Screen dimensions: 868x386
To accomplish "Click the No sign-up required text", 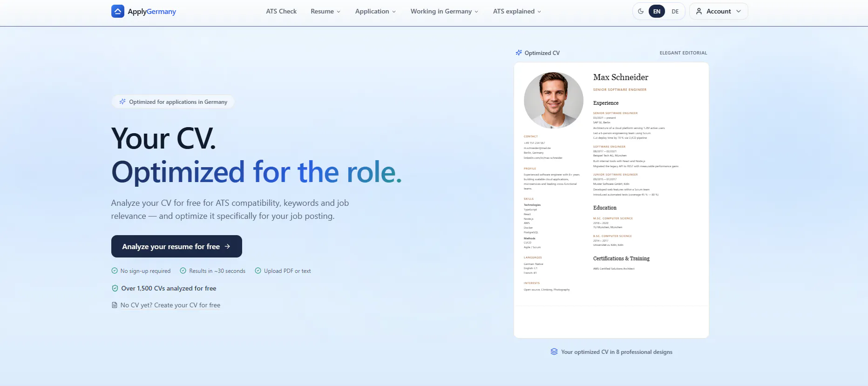I will click(145, 271).
